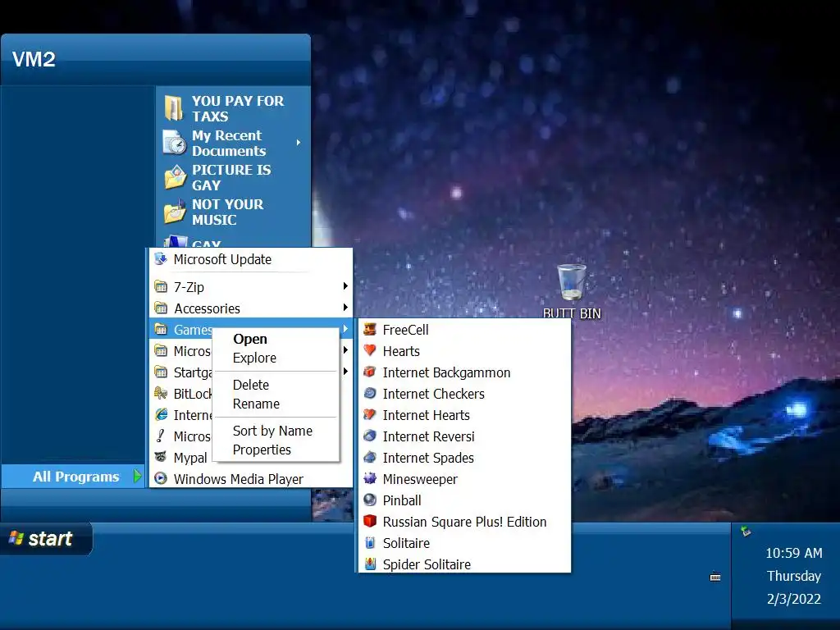
Task: Open Internet Backgammon label
Action: (x=446, y=372)
